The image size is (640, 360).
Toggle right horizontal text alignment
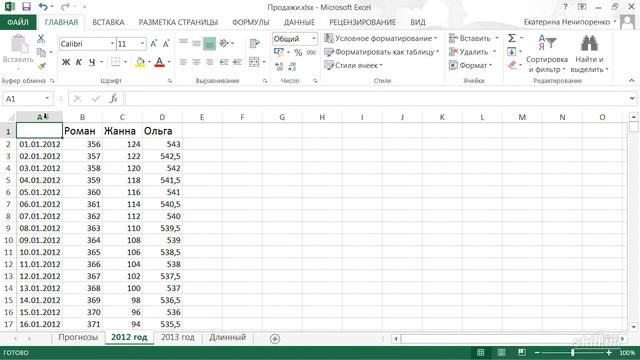tap(209, 62)
